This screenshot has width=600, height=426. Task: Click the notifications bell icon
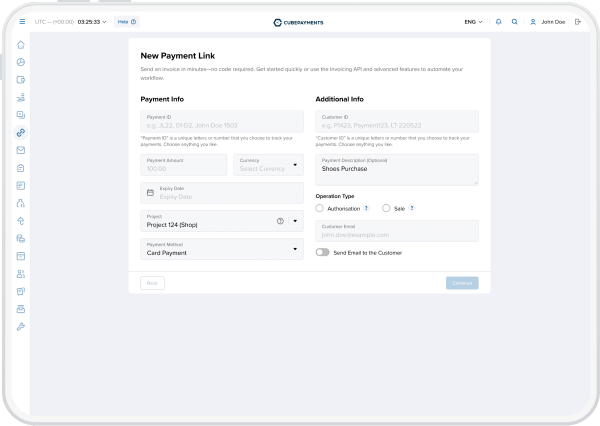(499, 21)
